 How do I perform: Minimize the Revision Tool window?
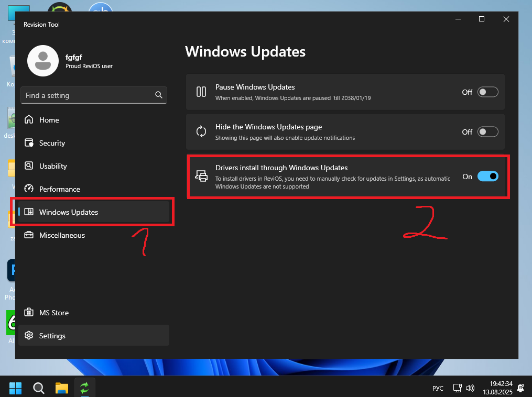coord(458,19)
